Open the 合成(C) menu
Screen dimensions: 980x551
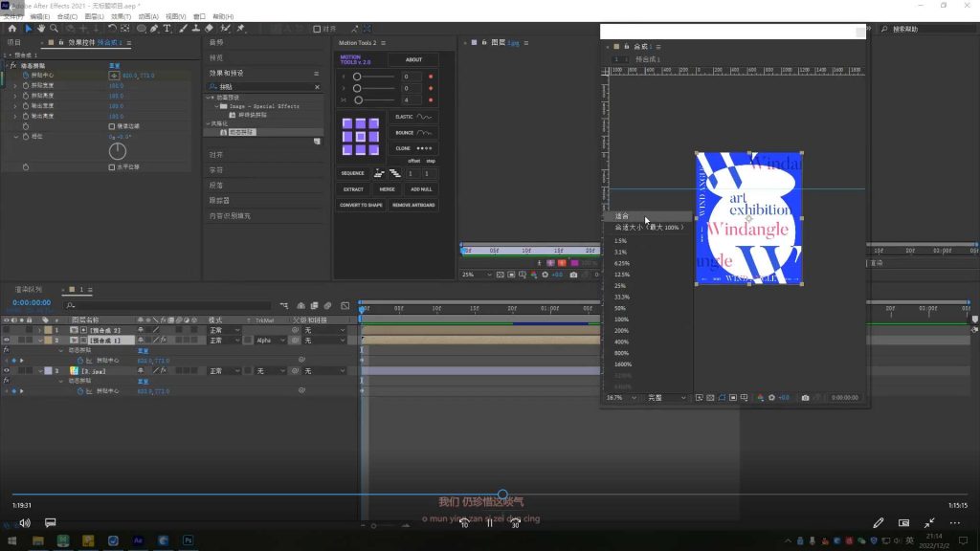pos(67,16)
